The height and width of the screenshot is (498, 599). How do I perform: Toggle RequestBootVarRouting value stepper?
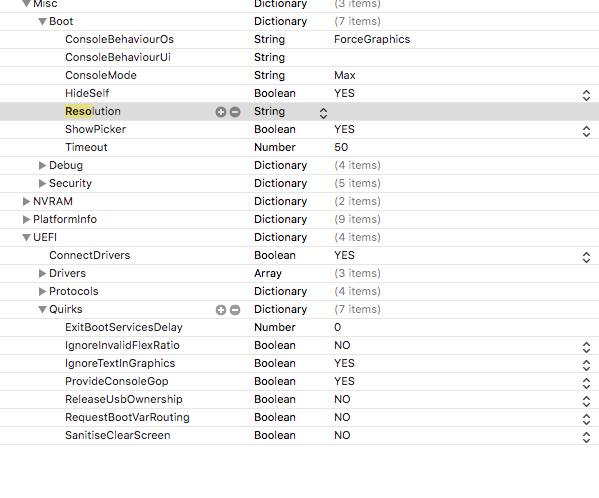point(586,419)
